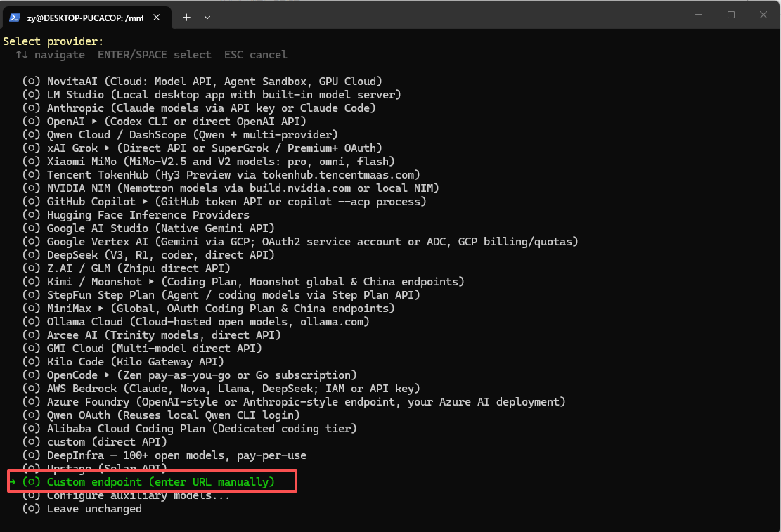Expand the xAI Grok submenu arrow

(x=107, y=148)
